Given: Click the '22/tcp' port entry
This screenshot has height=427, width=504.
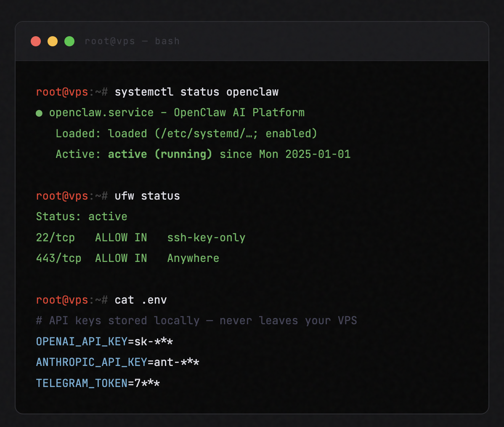Looking at the screenshot, I should pos(56,238).
